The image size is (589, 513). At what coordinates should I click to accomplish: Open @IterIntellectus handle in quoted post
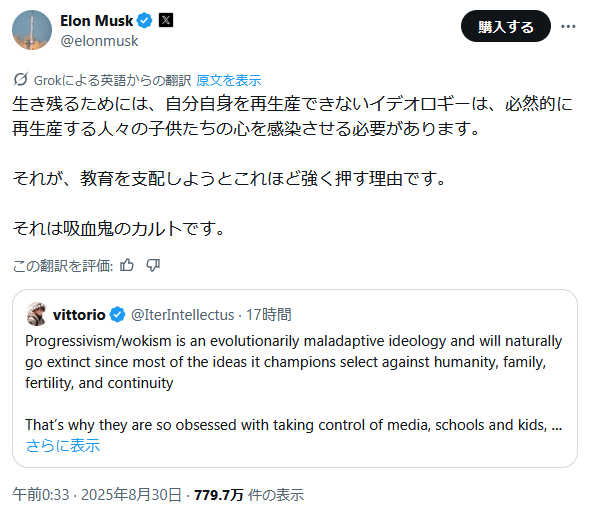click(183, 315)
